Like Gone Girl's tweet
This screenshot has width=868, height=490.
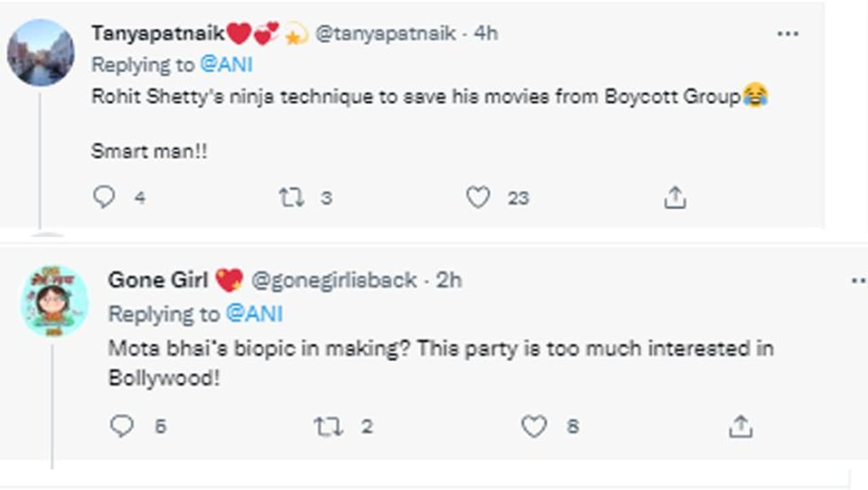pos(534,426)
